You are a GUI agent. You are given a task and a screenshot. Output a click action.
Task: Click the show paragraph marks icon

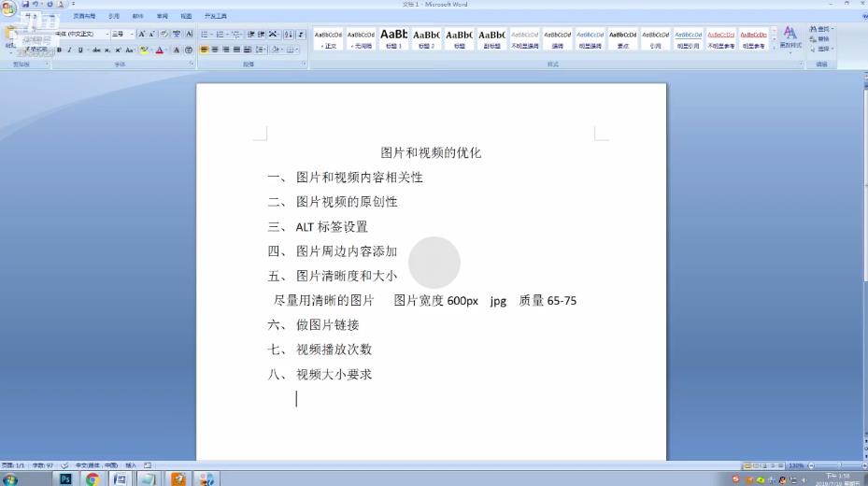click(x=301, y=35)
